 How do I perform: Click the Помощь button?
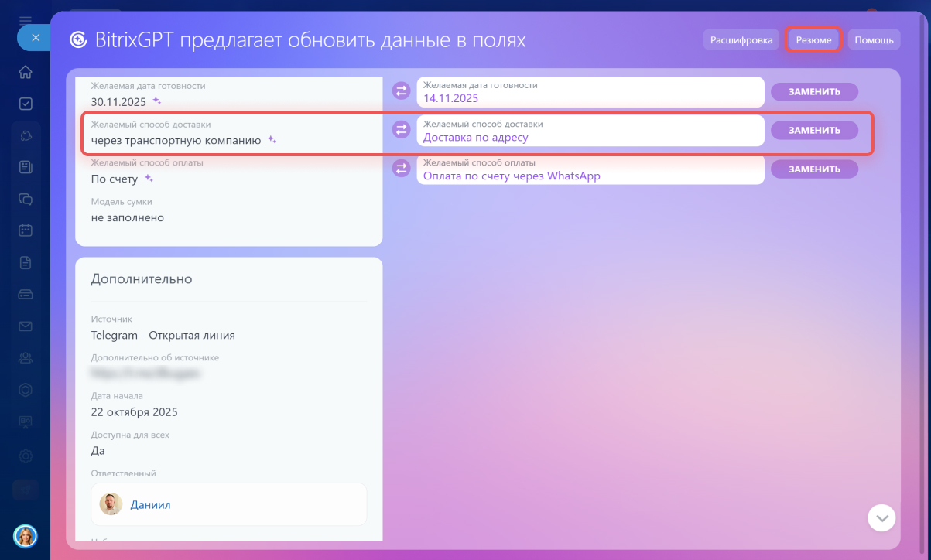874,40
